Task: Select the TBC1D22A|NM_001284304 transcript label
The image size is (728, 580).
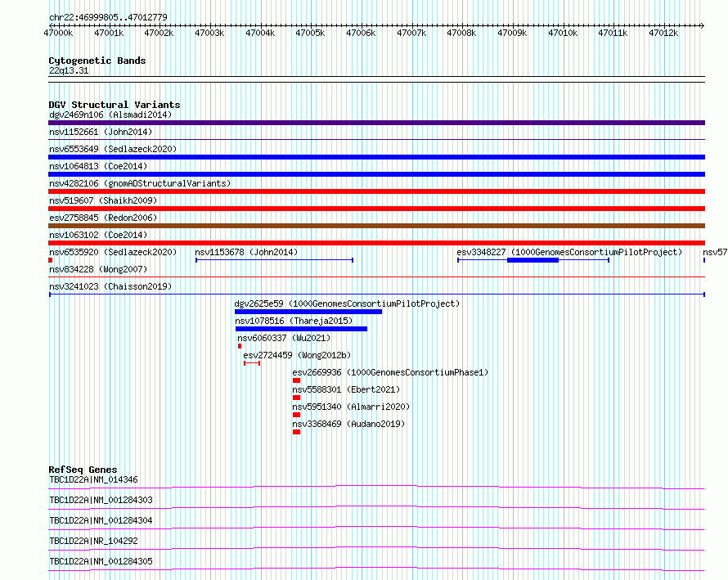Action: 101,520
